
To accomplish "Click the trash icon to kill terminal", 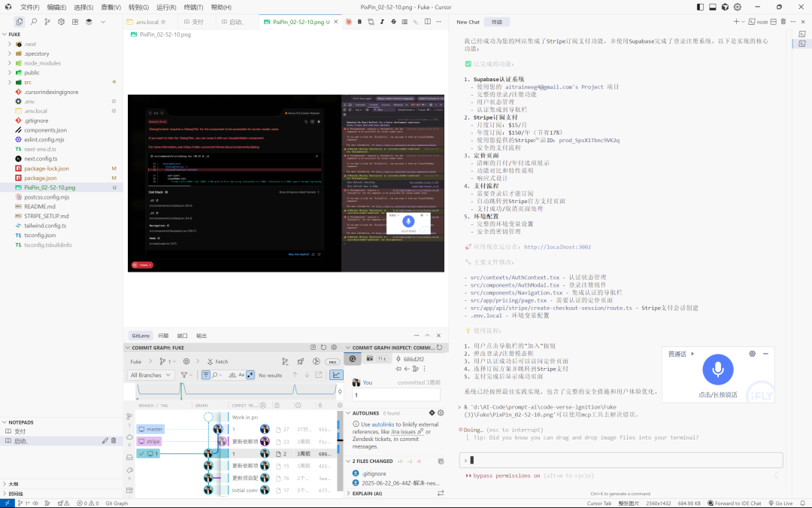I will (x=783, y=22).
